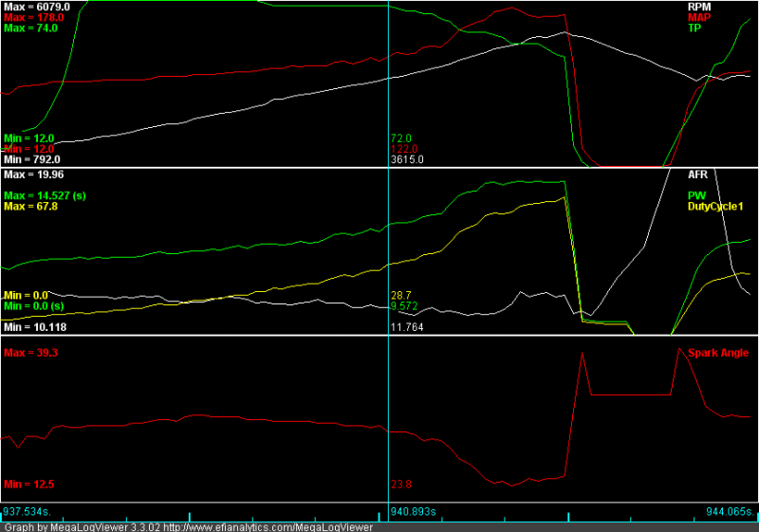Click the cursor PW reading 9.572
759x532 pixels.
tap(404, 306)
